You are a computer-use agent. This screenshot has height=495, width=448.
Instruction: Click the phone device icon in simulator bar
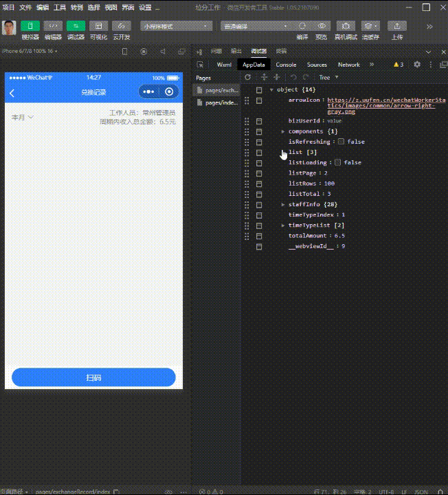(x=124, y=52)
